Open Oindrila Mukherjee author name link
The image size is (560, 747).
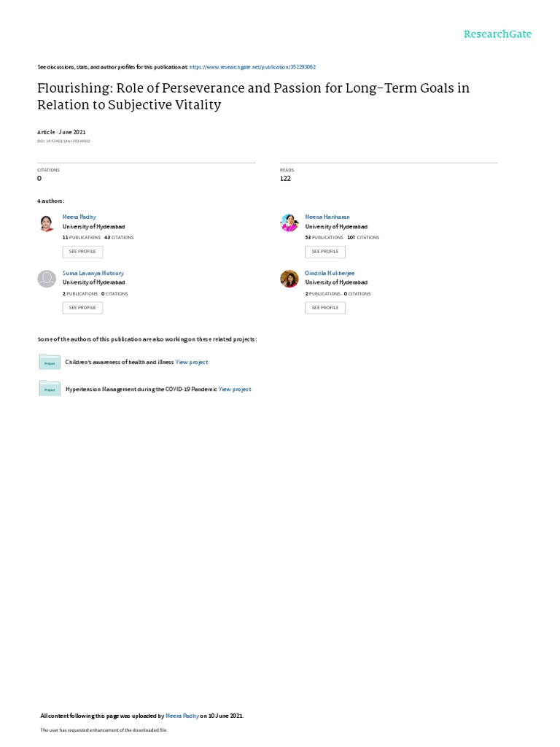(x=330, y=273)
